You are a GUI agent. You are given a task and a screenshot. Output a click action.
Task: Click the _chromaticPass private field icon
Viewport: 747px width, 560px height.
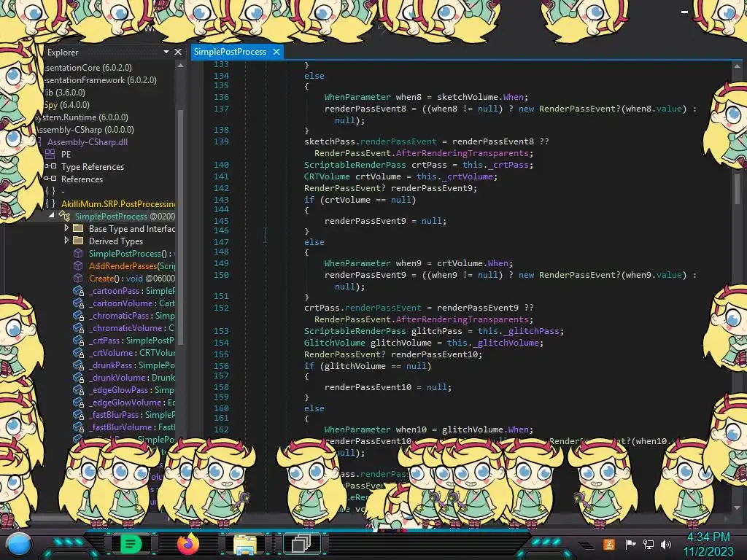[x=78, y=315]
